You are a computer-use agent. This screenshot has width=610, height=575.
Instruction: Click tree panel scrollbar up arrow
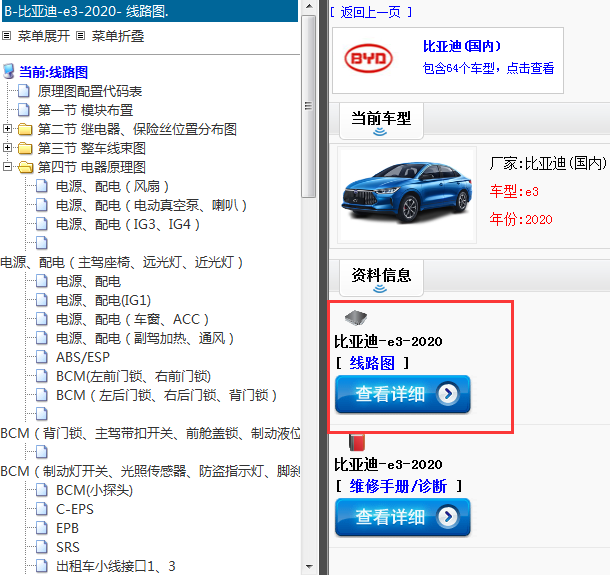(x=309, y=7)
